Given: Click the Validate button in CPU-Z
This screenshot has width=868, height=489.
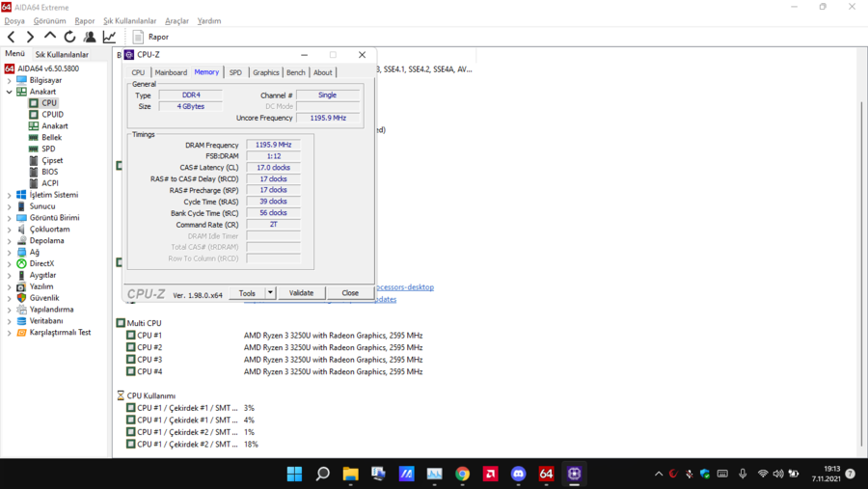Looking at the screenshot, I should coord(301,293).
